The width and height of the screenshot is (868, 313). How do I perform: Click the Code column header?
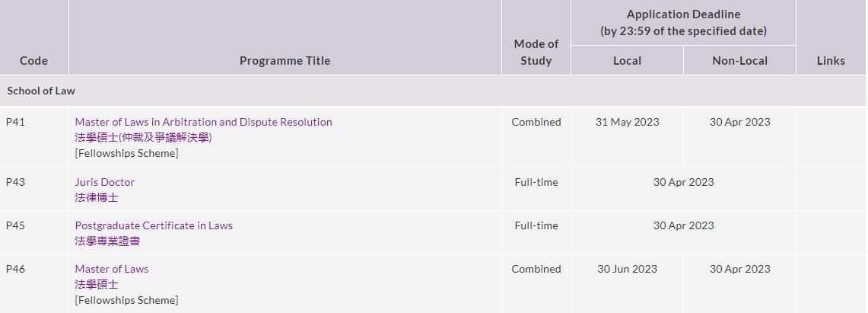click(33, 61)
